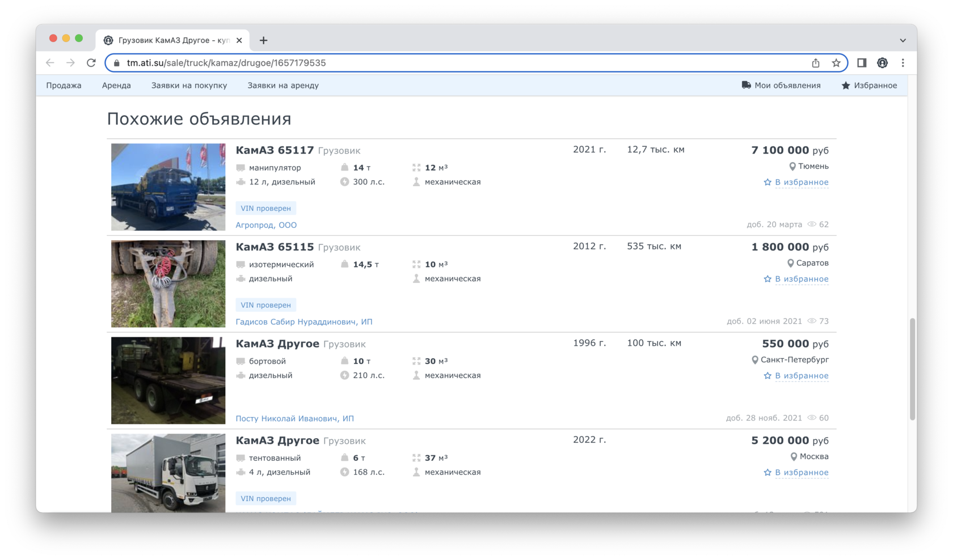
Task: Click the location pin next to Тюмень
Action: click(792, 167)
